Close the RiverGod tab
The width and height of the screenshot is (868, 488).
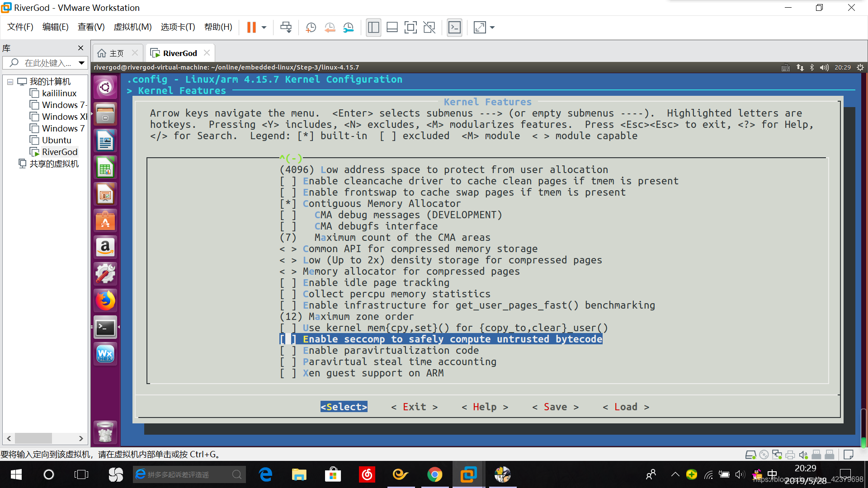207,53
